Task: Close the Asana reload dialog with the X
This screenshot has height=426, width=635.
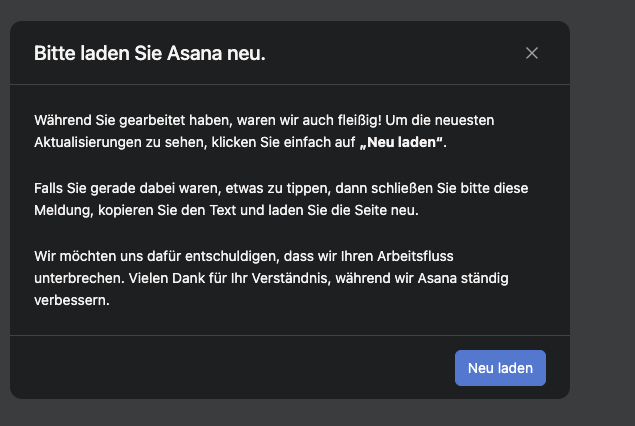Action: pyautogui.click(x=532, y=53)
